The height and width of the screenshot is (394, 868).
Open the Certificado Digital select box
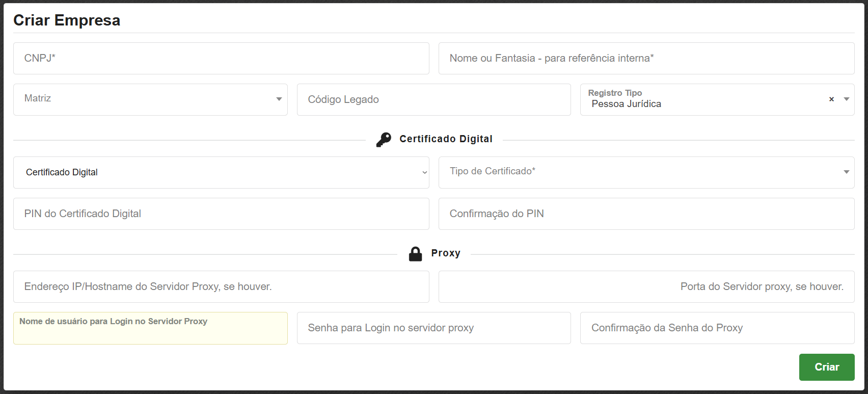(221, 172)
